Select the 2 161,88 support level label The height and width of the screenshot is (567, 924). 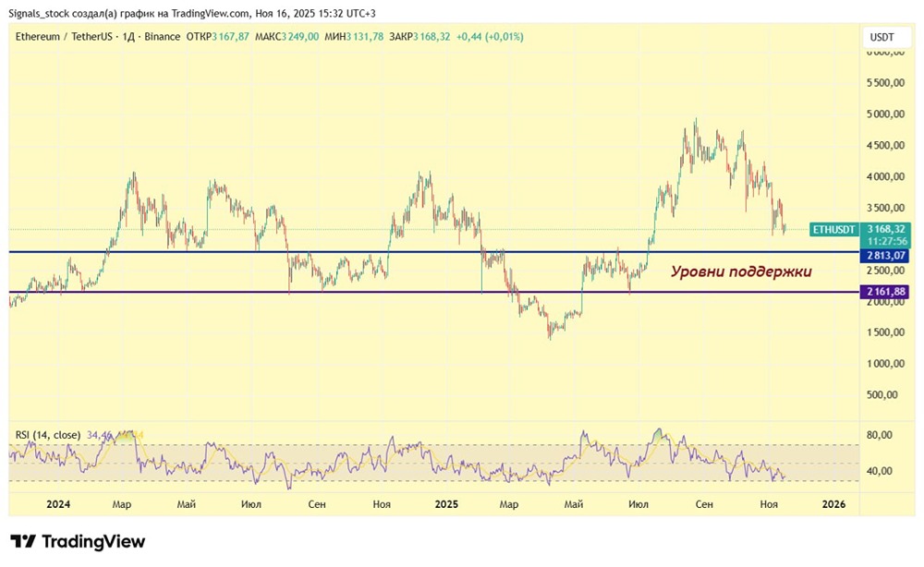(884, 292)
